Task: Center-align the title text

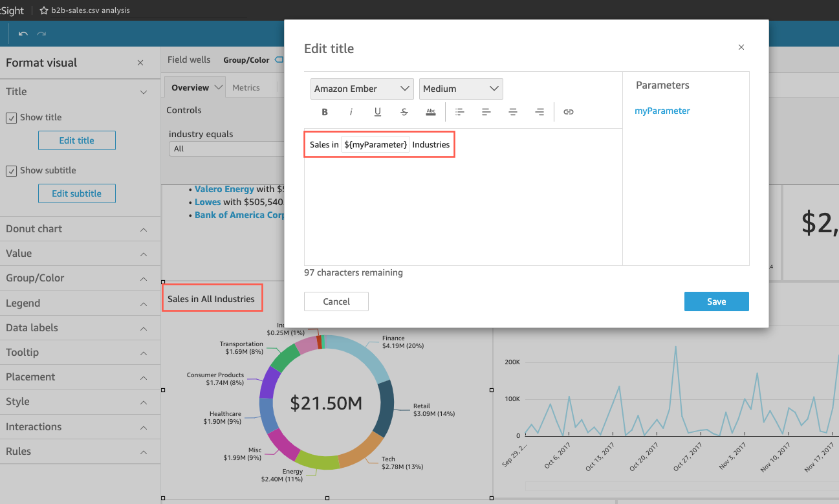Action: pos(513,112)
